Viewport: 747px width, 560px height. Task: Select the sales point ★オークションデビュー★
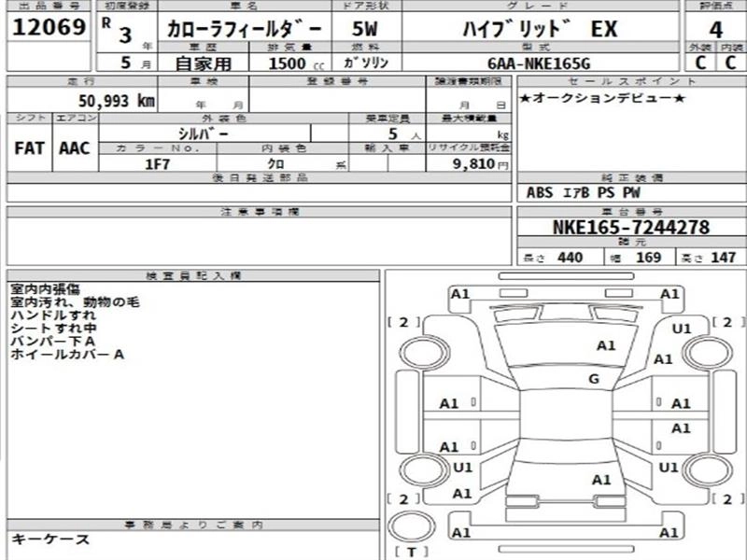click(602, 98)
